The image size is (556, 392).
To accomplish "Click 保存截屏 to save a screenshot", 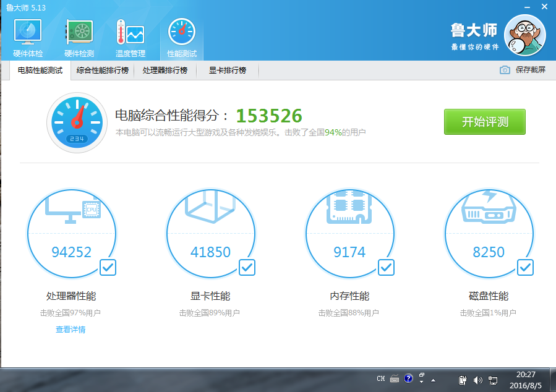I will point(531,70).
